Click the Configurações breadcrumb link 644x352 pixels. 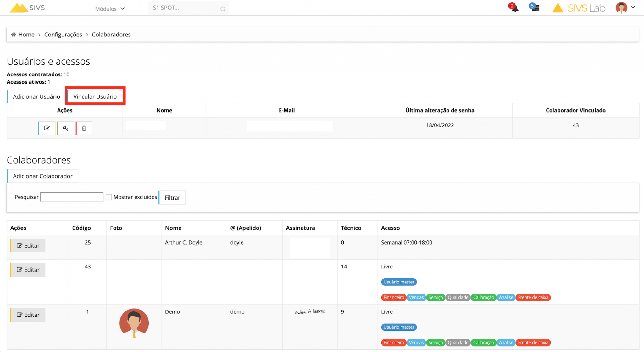click(x=63, y=35)
